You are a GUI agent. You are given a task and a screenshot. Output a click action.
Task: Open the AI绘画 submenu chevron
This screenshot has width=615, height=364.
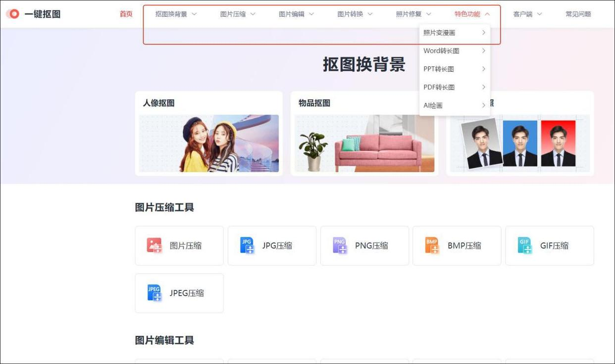click(x=484, y=105)
